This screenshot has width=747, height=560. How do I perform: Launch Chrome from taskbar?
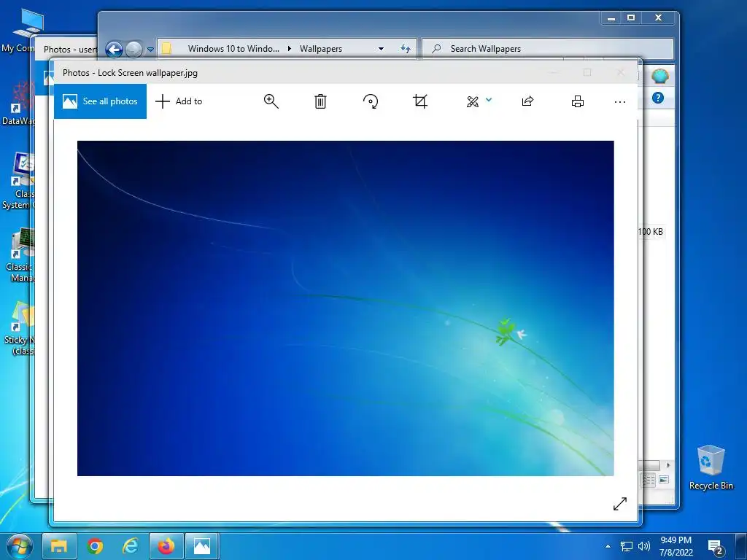tap(95, 547)
